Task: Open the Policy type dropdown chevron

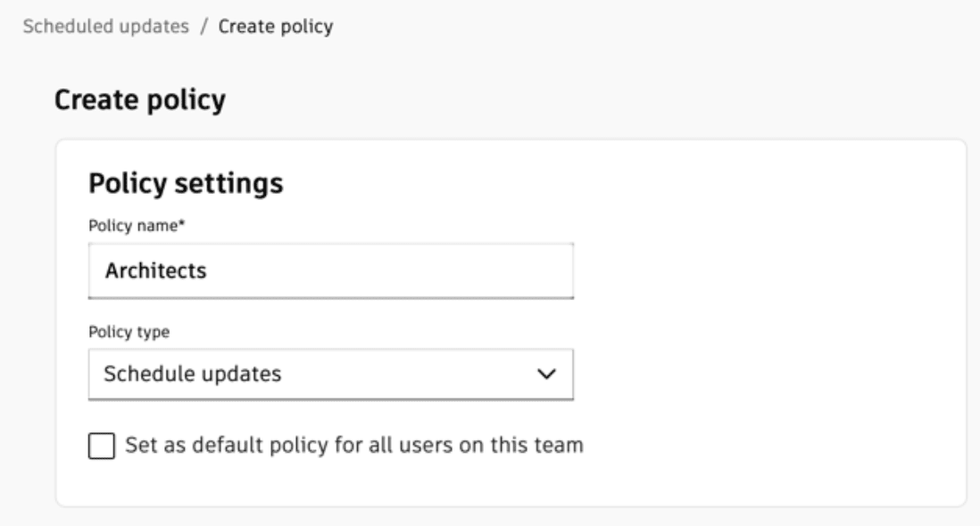Action: (548, 374)
